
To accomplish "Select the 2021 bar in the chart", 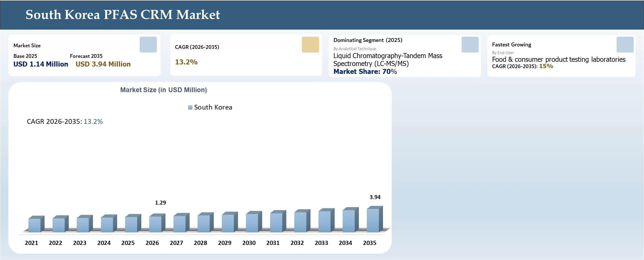I will click(x=36, y=224).
